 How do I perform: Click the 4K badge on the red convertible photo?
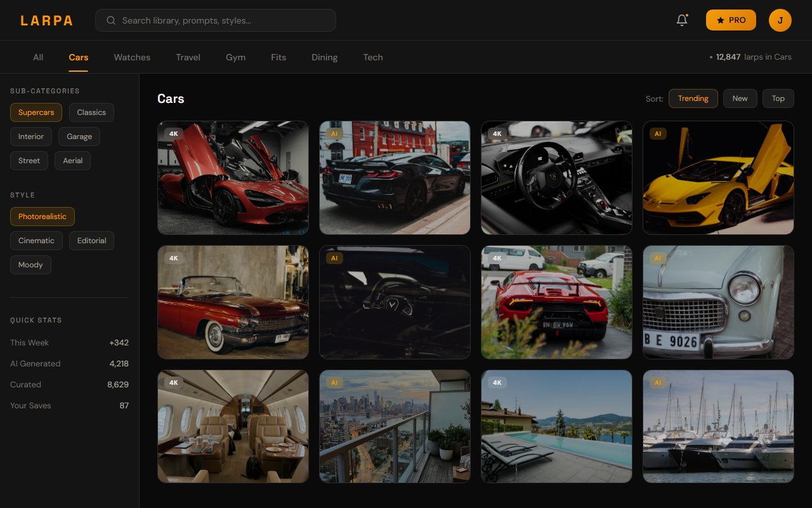pos(173,258)
